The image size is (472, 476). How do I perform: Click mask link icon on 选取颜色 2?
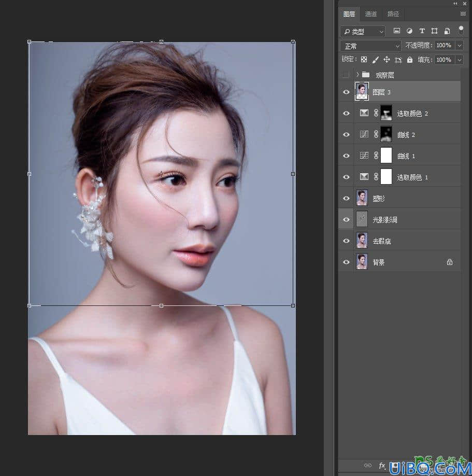tap(376, 113)
